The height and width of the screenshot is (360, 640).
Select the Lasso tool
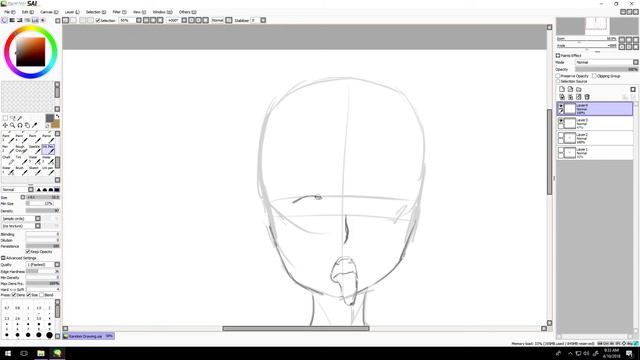(x=13, y=118)
